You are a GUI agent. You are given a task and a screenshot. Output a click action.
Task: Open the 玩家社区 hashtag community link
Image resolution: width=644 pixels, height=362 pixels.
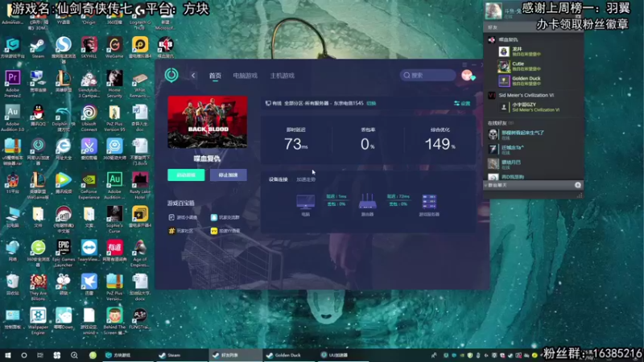(180, 231)
